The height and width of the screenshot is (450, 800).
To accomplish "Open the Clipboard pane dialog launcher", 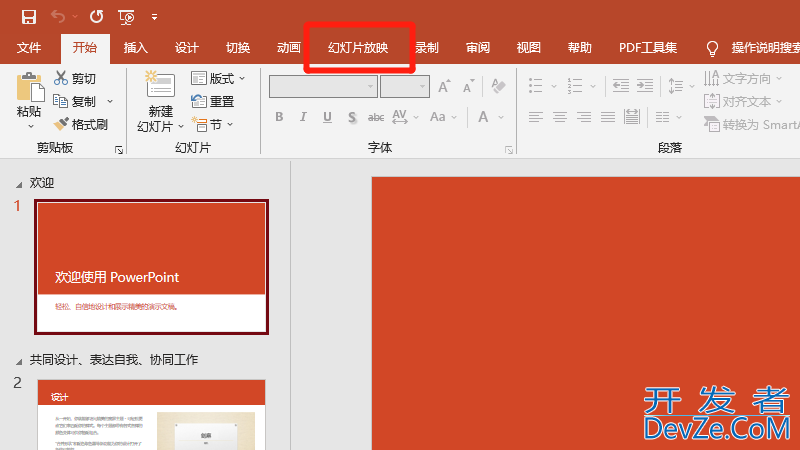I will (x=119, y=150).
